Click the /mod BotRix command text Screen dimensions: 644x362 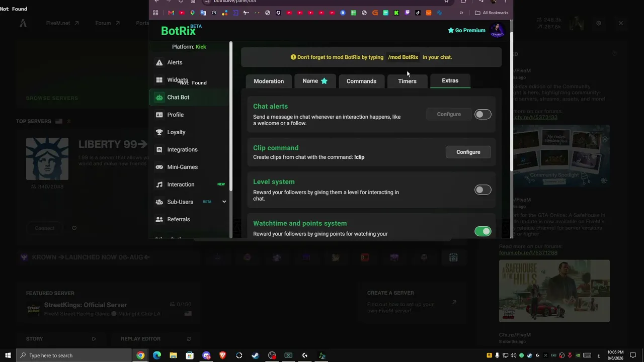click(403, 57)
